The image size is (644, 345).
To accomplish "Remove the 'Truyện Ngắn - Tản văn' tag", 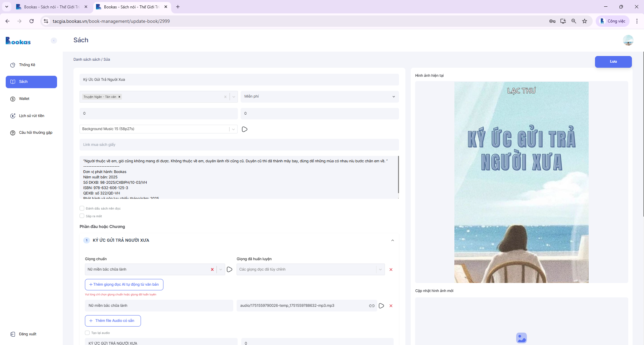I will point(119,97).
